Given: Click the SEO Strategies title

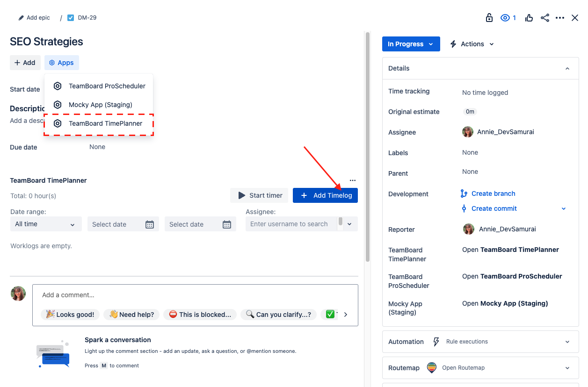Looking at the screenshot, I should tap(46, 42).
